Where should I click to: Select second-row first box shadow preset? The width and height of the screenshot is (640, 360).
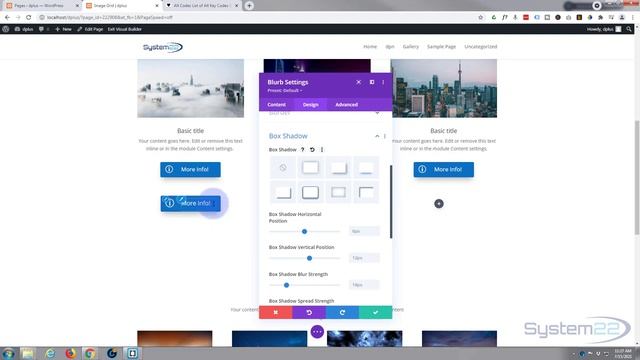coord(283,192)
